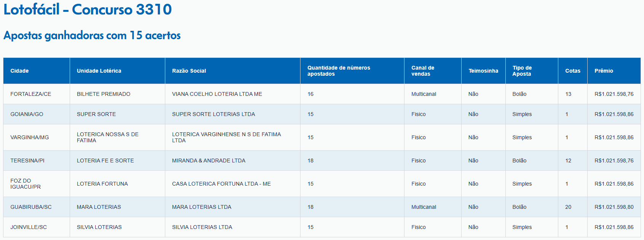The width and height of the screenshot is (644, 240).
Task: Click the Cidade column header
Action: click(37, 71)
